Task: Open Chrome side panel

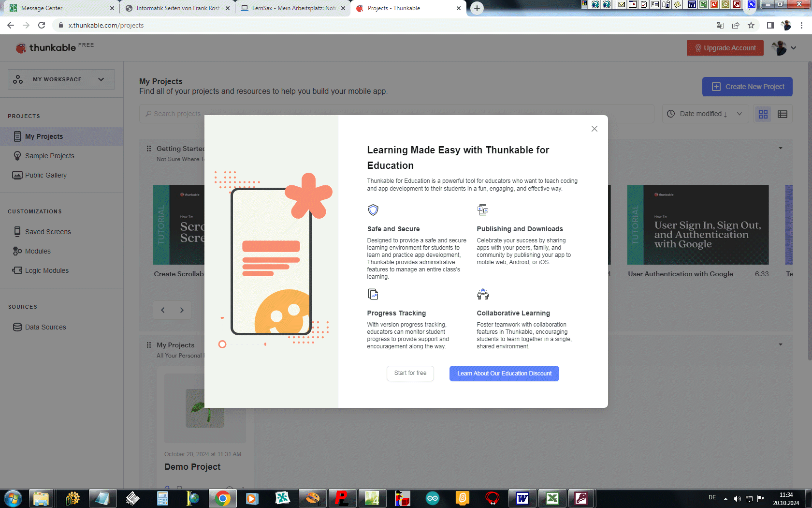Action: coord(770,25)
